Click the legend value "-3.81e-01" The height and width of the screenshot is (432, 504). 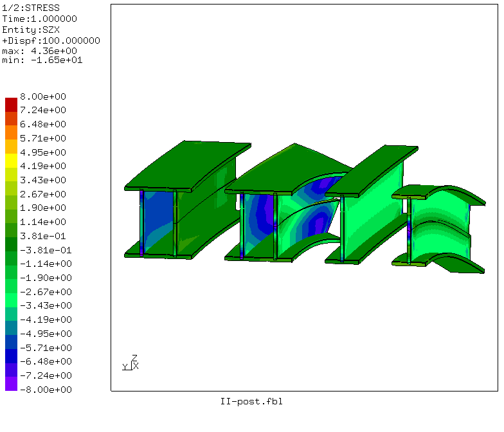click(46, 250)
